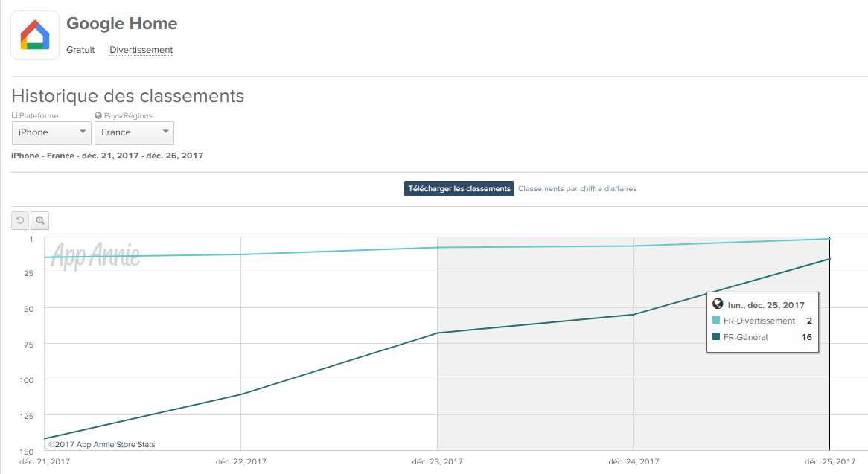Click the reset zoom undo icon
868x474 pixels.
coord(20,220)
